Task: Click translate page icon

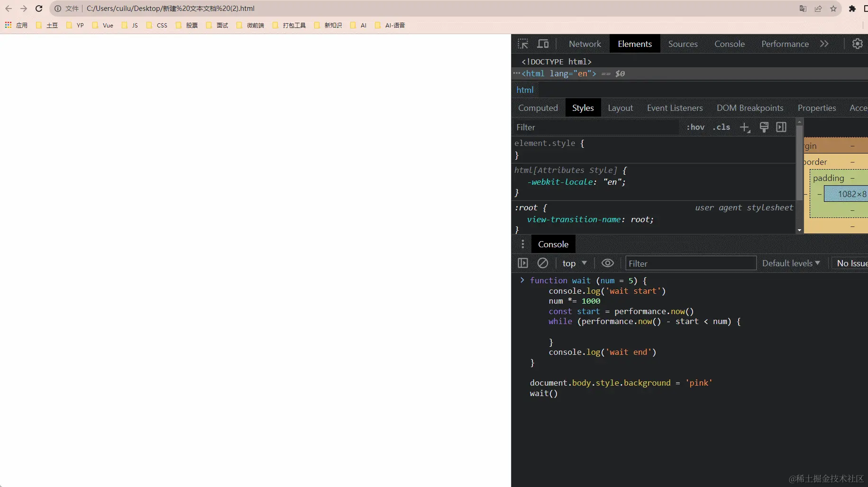Action: point(803,9)
